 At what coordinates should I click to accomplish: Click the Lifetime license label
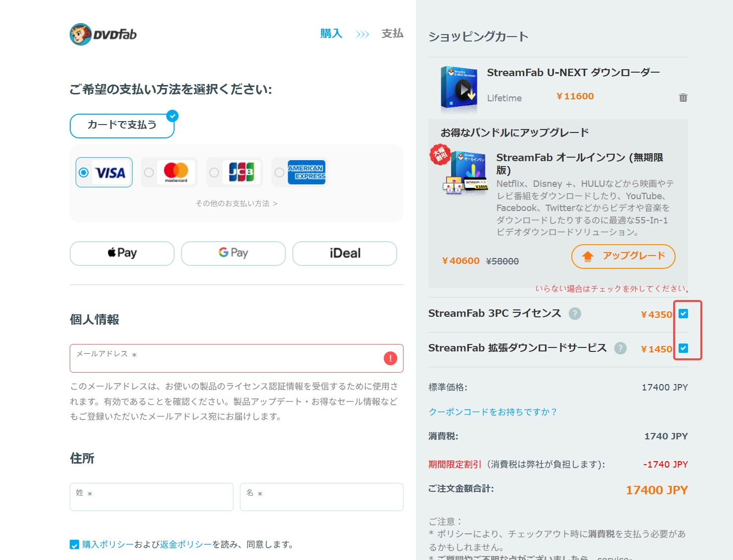coord(504,98)
